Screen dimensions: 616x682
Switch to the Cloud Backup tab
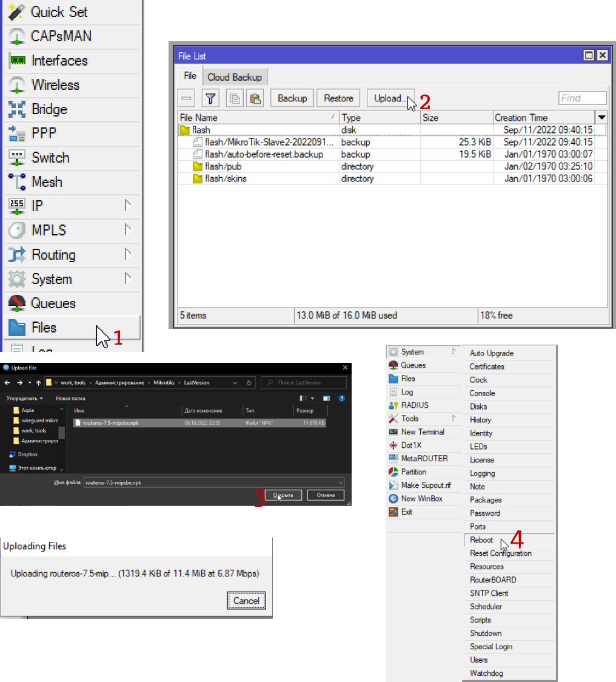(x=235, y=77)
